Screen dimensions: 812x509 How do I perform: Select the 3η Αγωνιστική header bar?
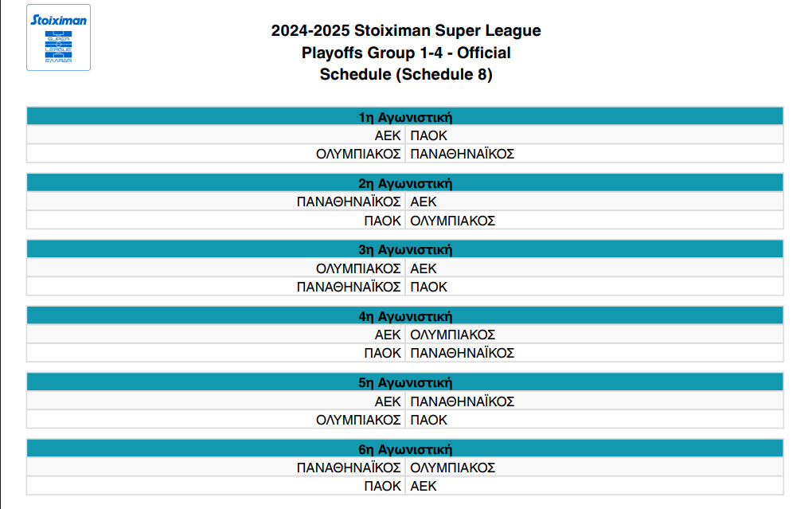[x=405, y=249]
